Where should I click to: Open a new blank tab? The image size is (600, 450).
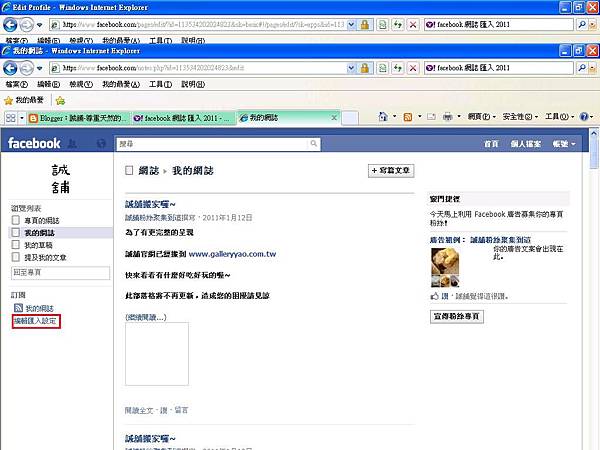point(350,118)
